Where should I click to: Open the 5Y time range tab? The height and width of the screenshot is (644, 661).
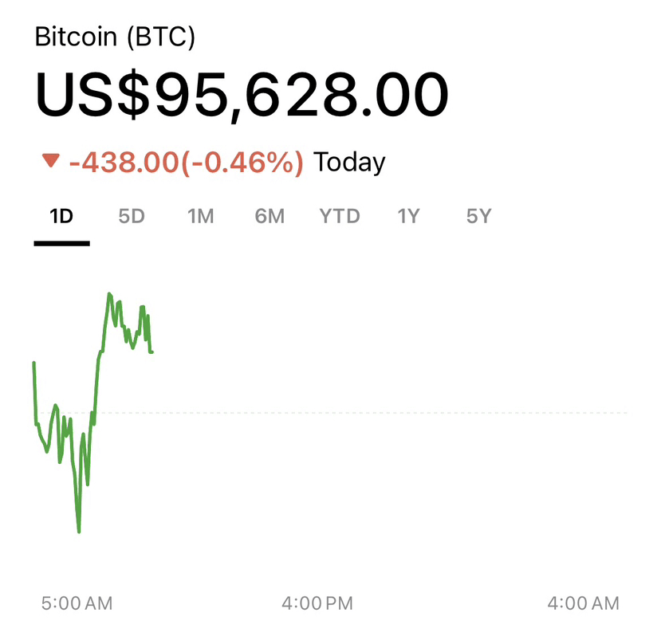click(478, 216)
